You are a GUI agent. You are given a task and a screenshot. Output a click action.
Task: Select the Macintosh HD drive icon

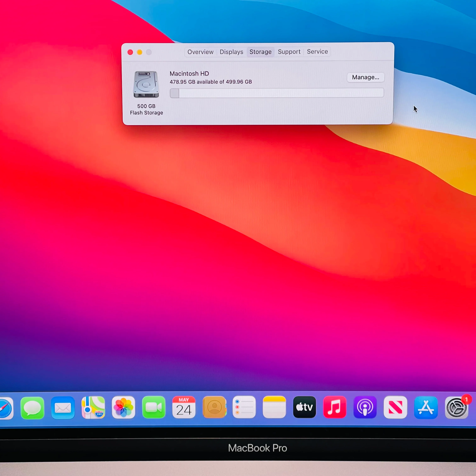point(146,85)
